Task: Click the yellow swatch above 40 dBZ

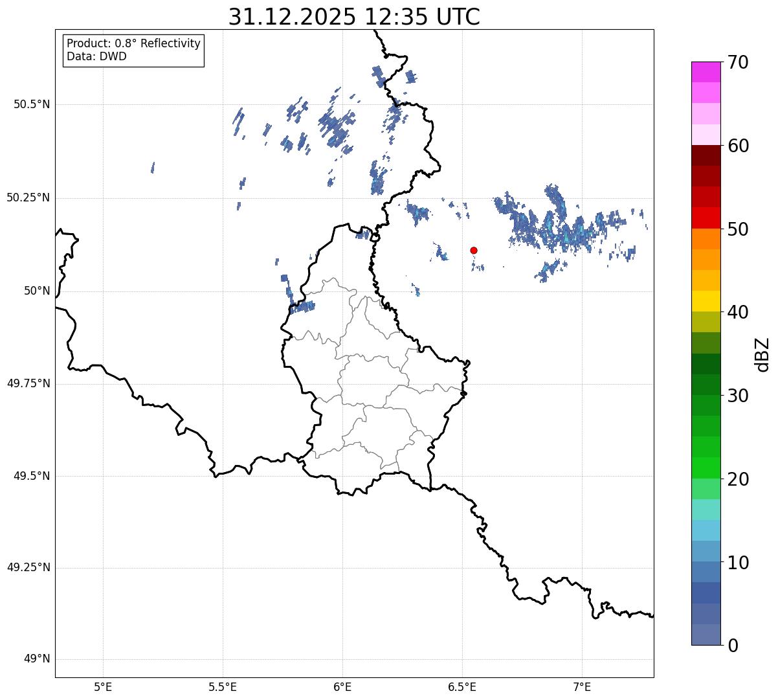Action: pos(706,301)
